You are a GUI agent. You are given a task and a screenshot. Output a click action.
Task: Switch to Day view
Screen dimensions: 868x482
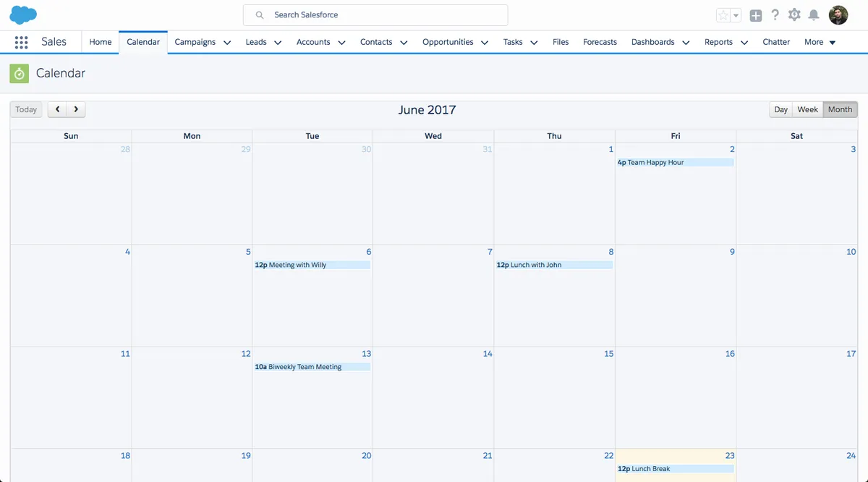pos(780,109)
